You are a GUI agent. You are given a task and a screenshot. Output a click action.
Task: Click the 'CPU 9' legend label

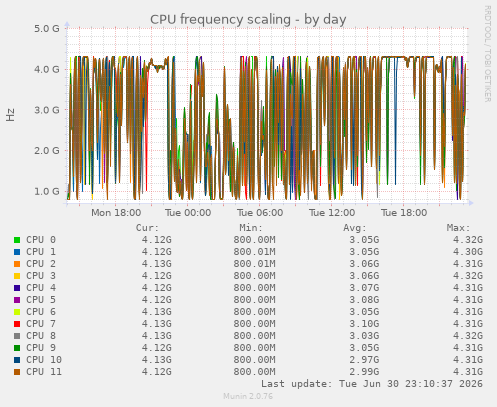[x=41, y=348]
